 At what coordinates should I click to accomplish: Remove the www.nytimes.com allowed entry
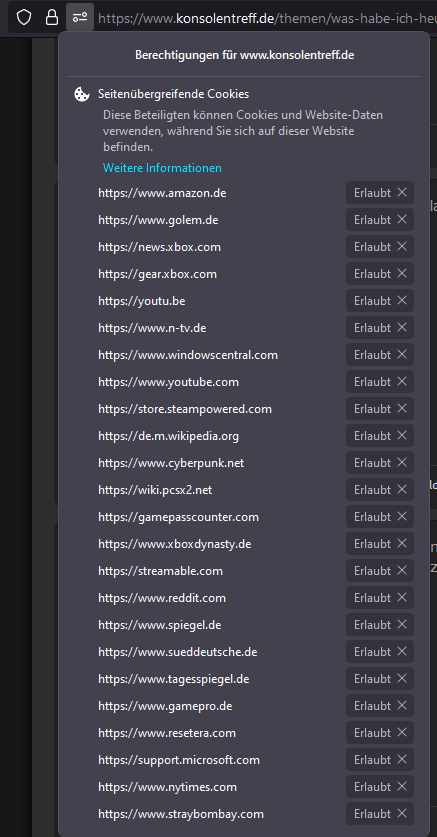pyautogui.click(x=402, y=786)
